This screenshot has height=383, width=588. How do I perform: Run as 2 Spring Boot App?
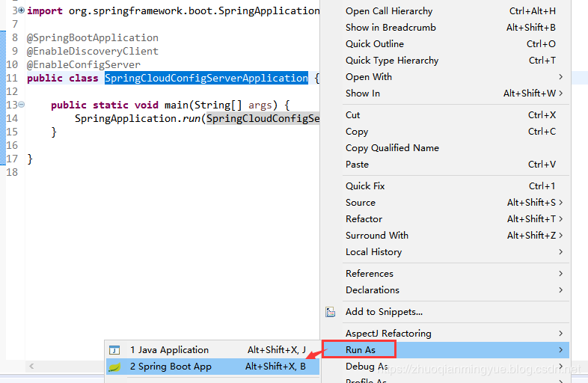pos(212,367)
